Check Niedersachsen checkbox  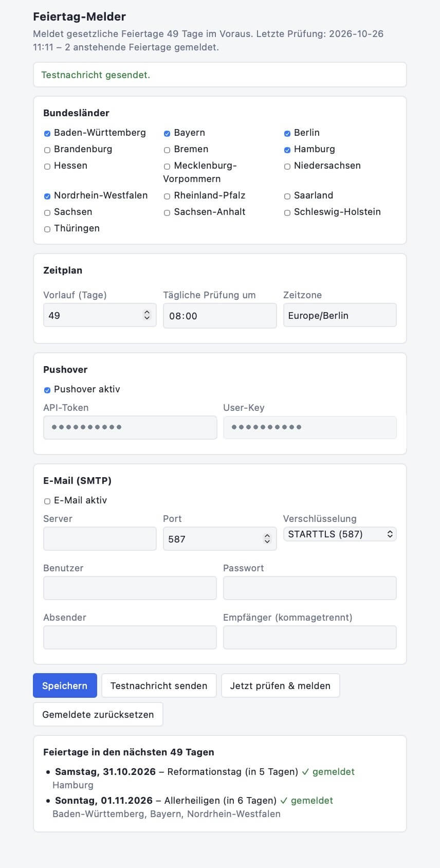287,167
